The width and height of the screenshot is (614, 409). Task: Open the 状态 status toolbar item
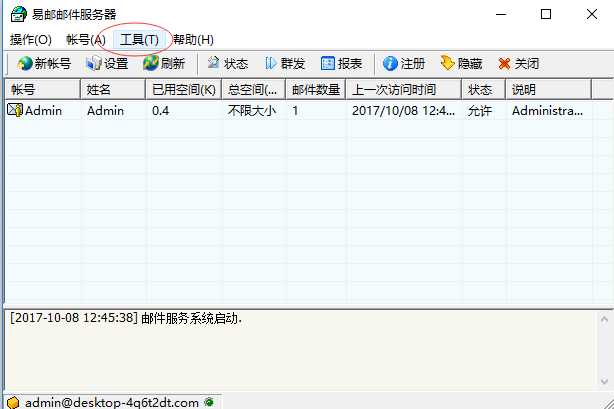pos(228,63)
